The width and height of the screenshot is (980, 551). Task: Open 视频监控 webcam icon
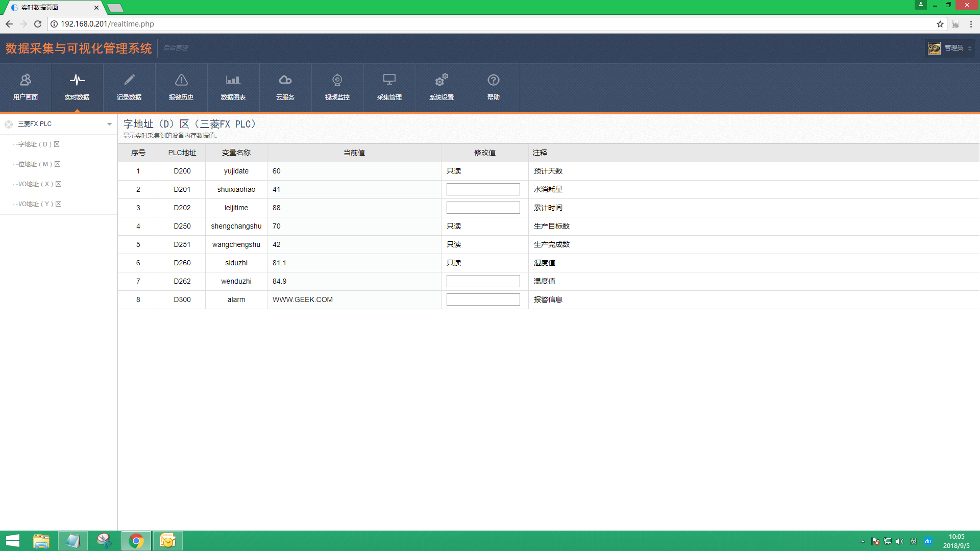coord(337,80)
